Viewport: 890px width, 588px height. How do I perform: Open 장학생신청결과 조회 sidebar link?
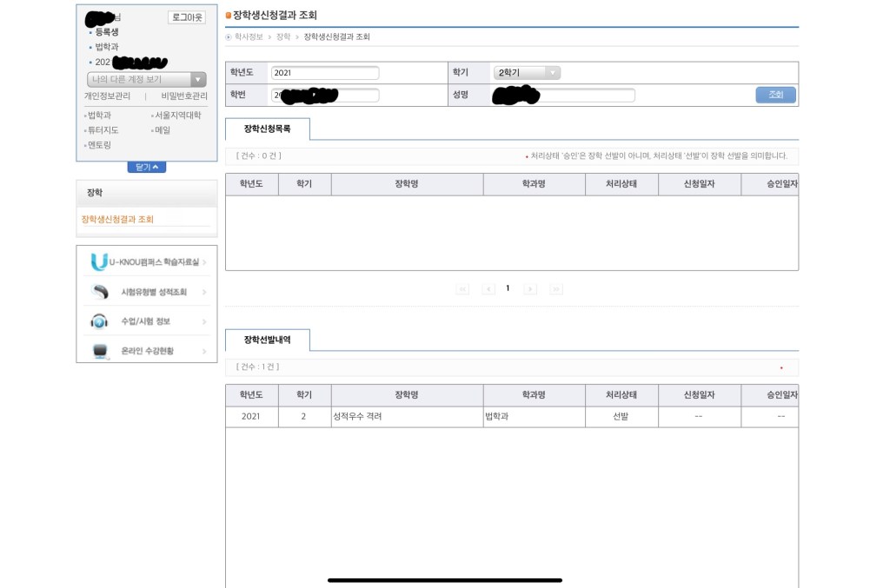117,220
